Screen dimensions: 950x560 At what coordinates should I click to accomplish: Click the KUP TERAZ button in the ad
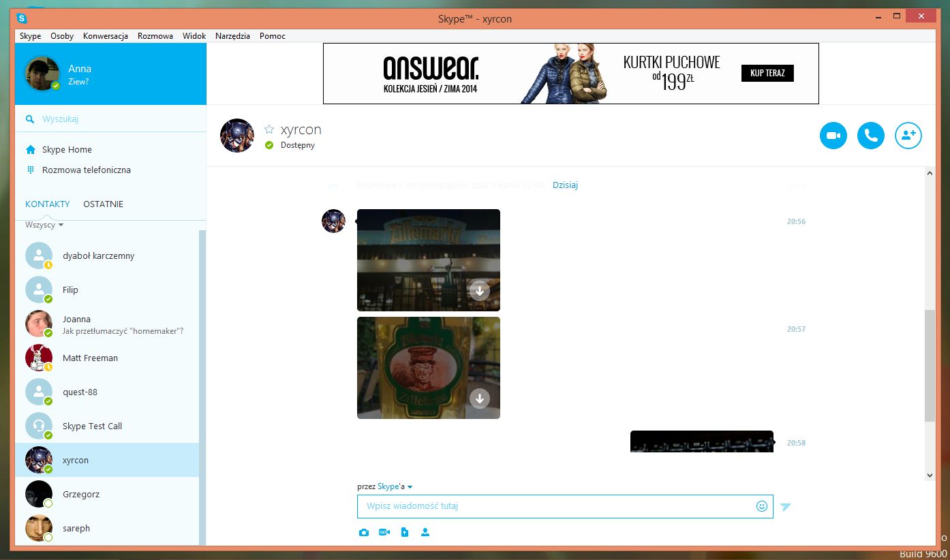click(x=767, y=73)
